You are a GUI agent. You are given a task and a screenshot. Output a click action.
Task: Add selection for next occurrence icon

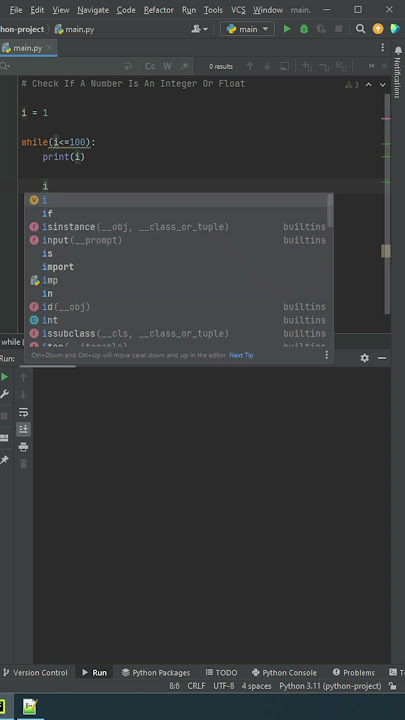point(307,67)
